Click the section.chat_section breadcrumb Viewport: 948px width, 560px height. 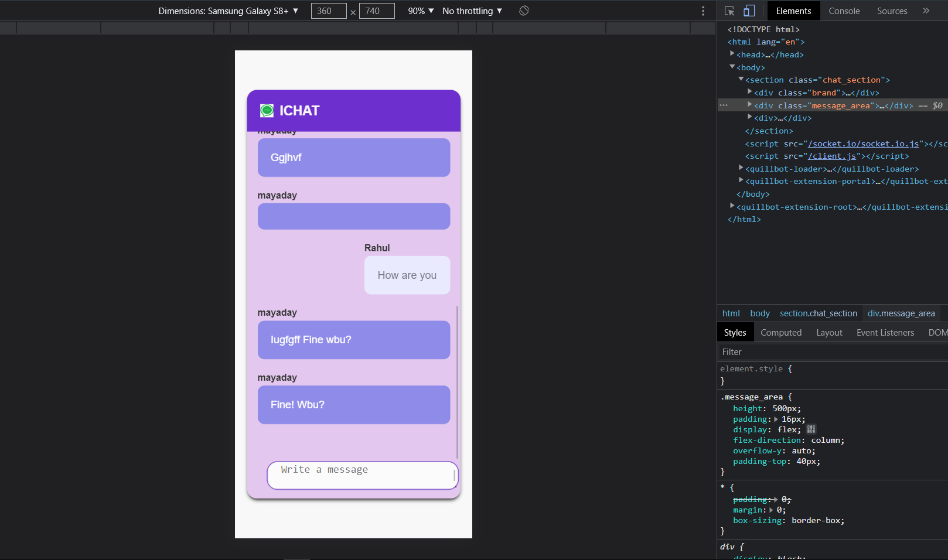point(819,313)
